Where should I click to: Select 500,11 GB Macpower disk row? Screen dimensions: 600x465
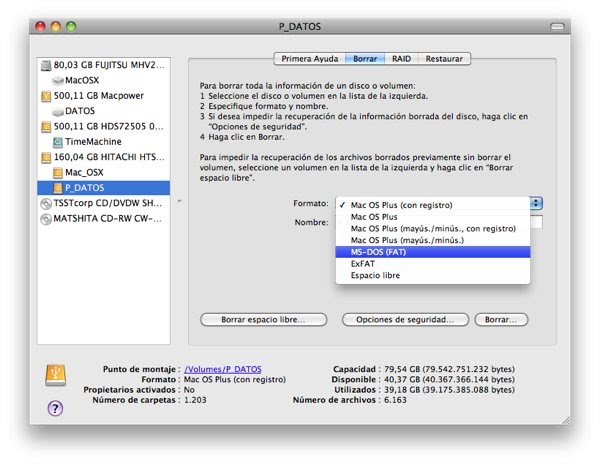point(104,96)
